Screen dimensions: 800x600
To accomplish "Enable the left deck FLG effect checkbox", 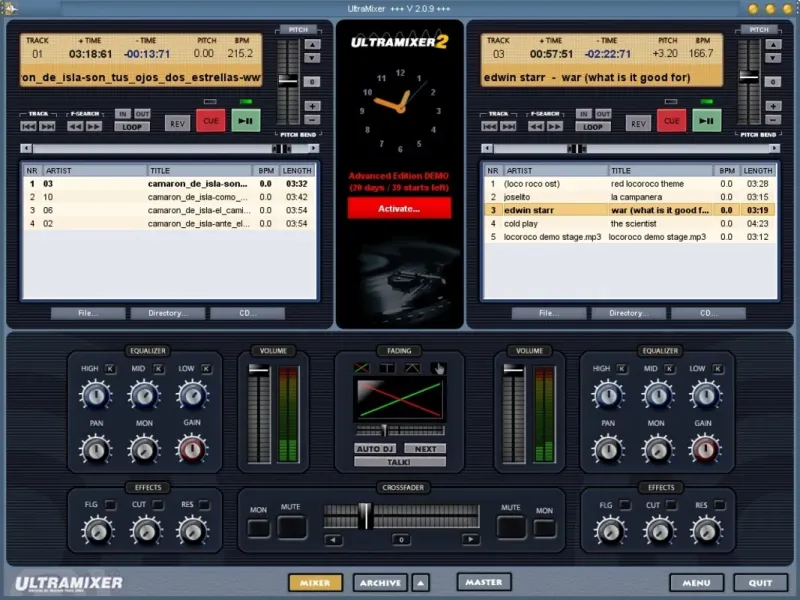I will (110, 505).
